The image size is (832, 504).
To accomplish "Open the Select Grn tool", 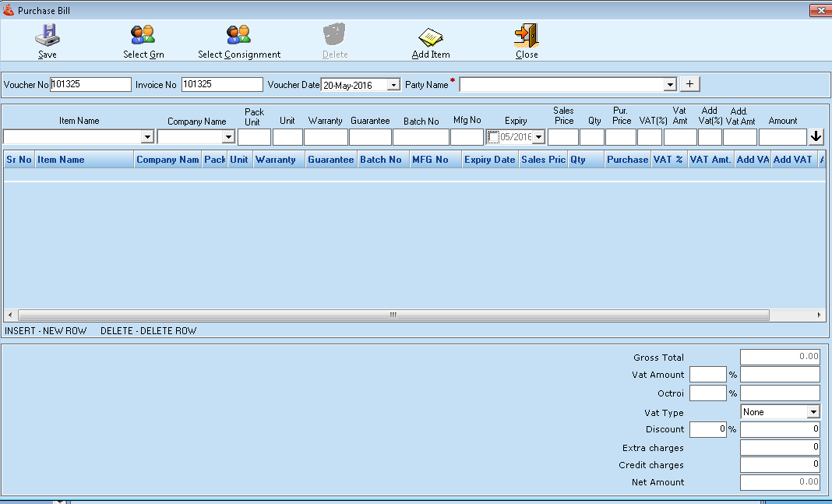I will click(143, 39).
